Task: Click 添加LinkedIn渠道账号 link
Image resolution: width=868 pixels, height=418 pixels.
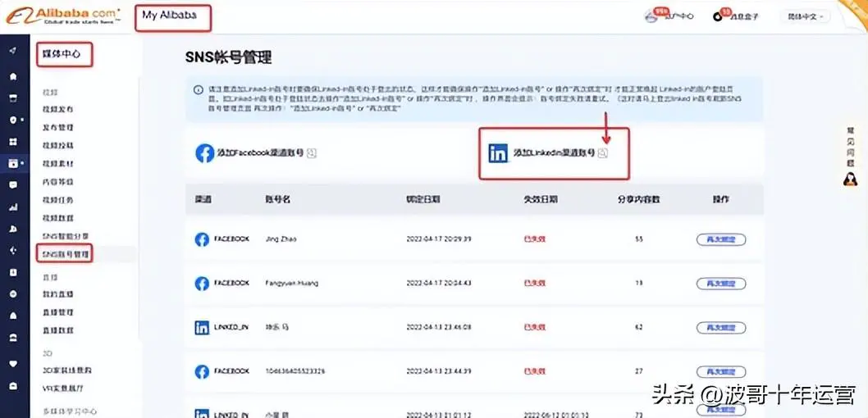Action: pos(554,153)
